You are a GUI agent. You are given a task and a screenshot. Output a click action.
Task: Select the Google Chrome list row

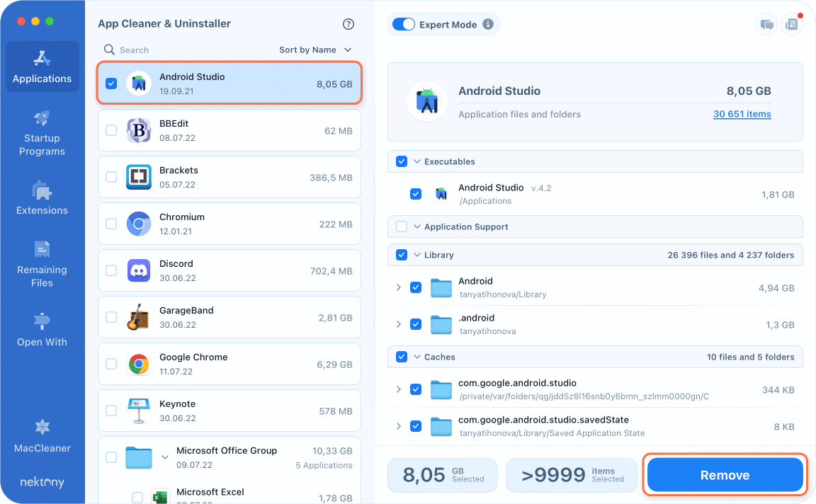click(x=229, y=364)
